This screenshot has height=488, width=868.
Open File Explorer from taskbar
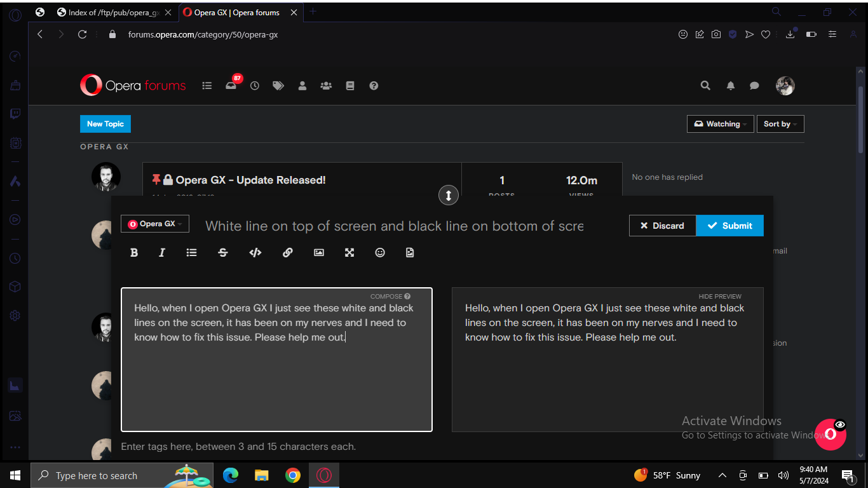click(x=261, y=475)
